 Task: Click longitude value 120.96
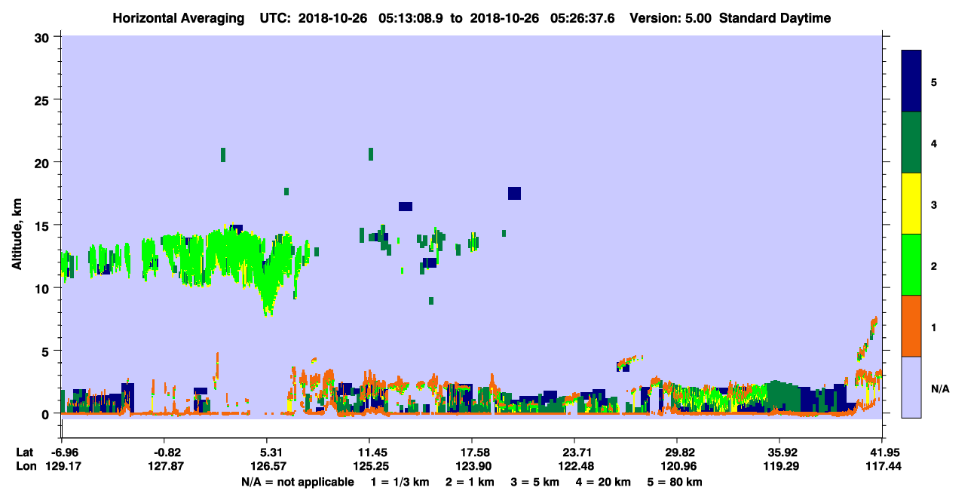678,466
